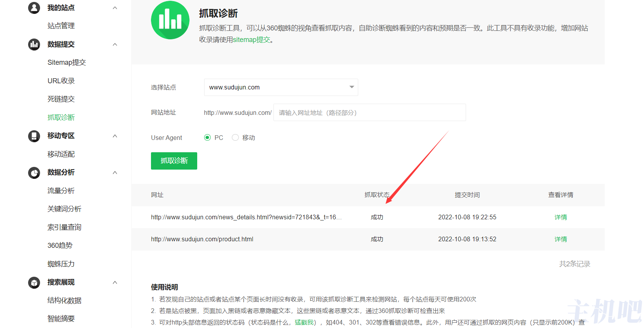Open 结构化数据 in the sidebar
Screen dimensions: 644x328
tap(64, 301)
